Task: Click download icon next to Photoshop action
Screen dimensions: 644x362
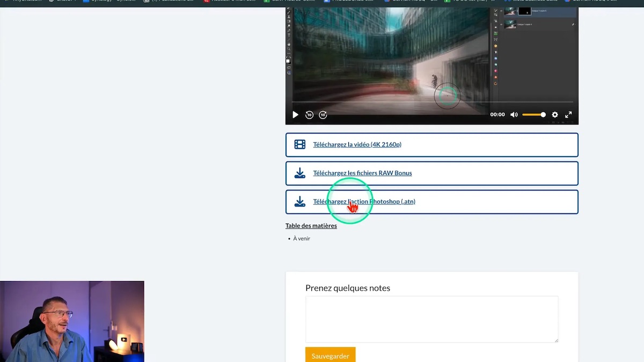Action: tap(300, 202)
